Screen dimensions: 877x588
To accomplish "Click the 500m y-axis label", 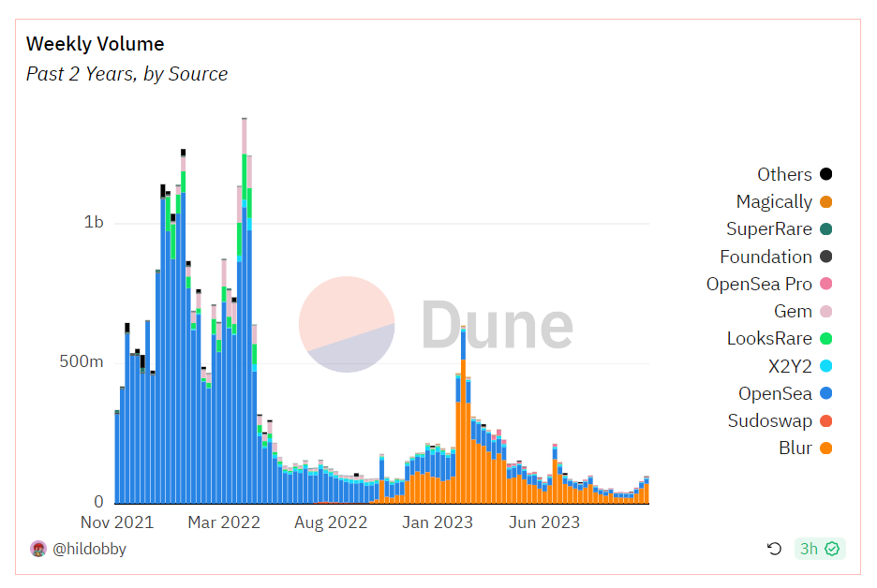I will (82, 361).
